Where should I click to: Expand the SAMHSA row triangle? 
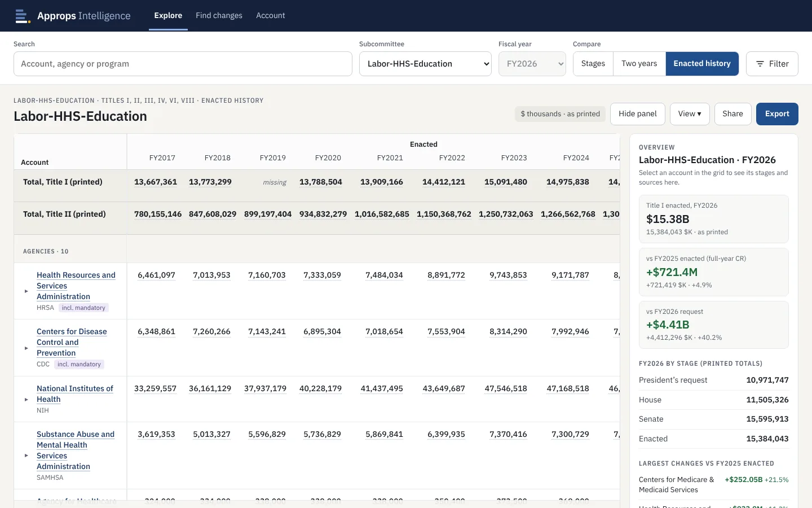point(27,456)
